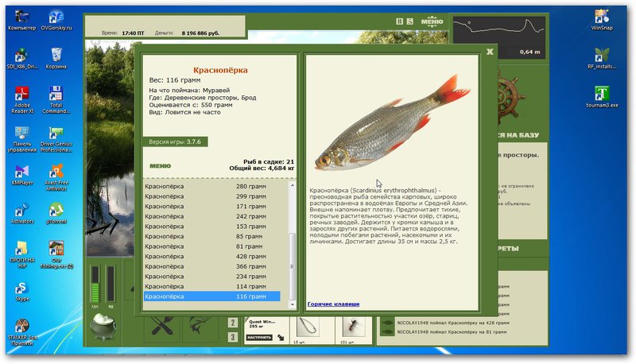Launch µTorrent from the desktop

tap(56, 214)
